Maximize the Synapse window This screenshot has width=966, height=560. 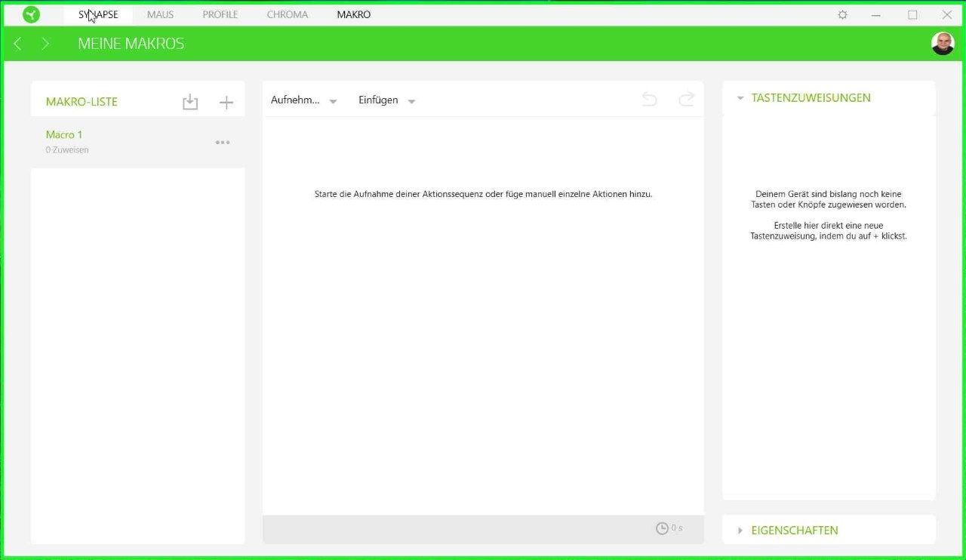912,14
